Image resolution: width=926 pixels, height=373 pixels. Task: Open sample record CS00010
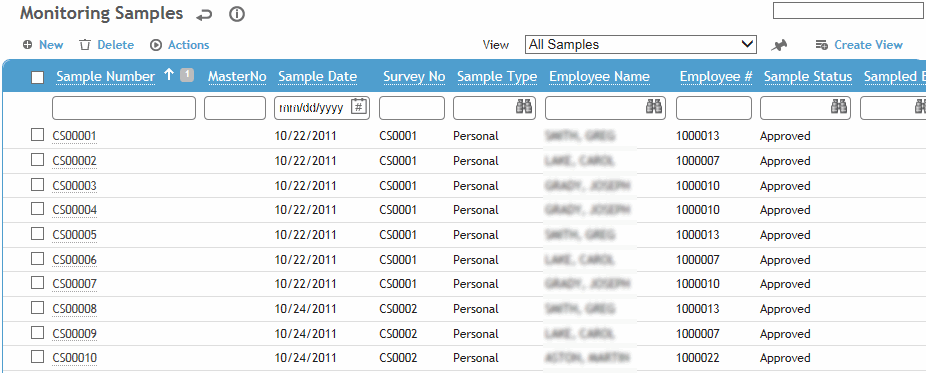coord(74,358)
